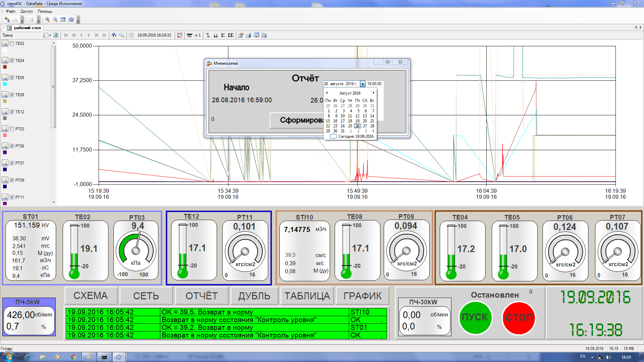This screenshot has width=644, height=362.
Task: Select day 19 in the calendar
Action: 357,121
